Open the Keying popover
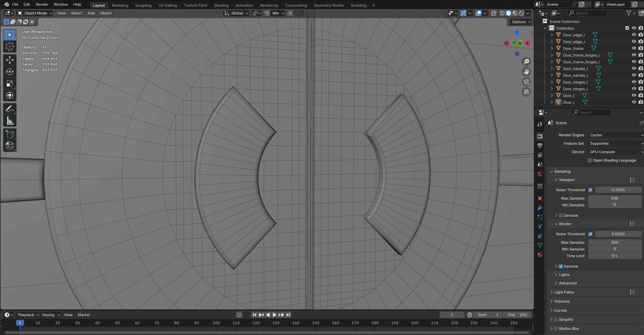This screenshot has width=644, height=335. point(51,315)
